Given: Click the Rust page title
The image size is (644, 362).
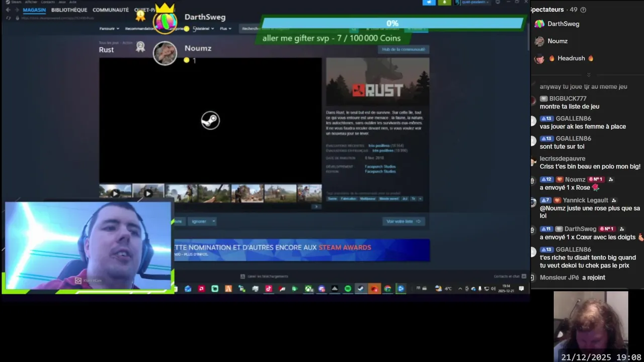Looking at the screenshot, I should 106,50.
